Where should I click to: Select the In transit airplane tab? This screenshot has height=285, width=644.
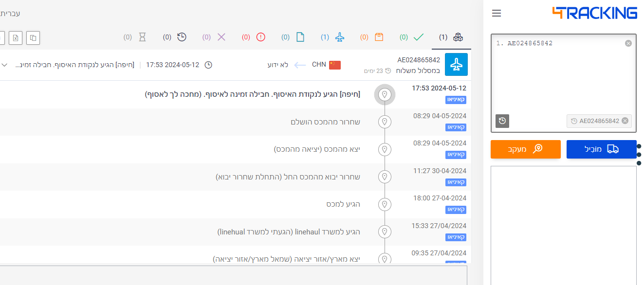coord(332,37)
